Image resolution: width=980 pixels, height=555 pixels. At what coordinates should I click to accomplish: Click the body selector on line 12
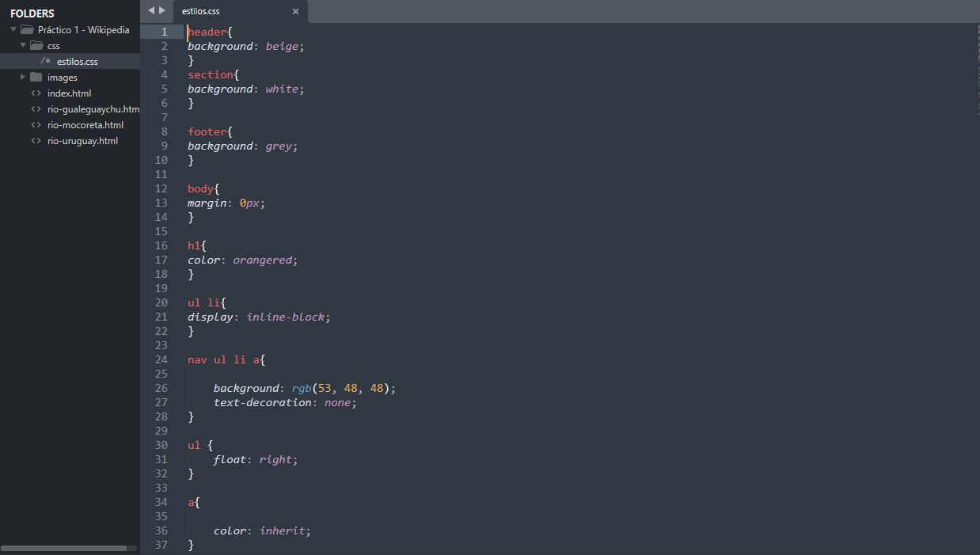point(200,188)
